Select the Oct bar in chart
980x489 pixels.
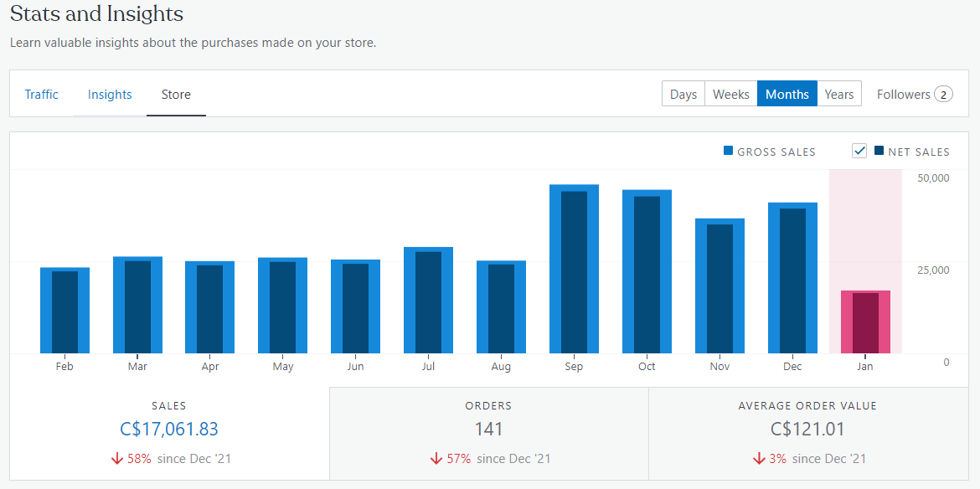[x=647, y=271]
